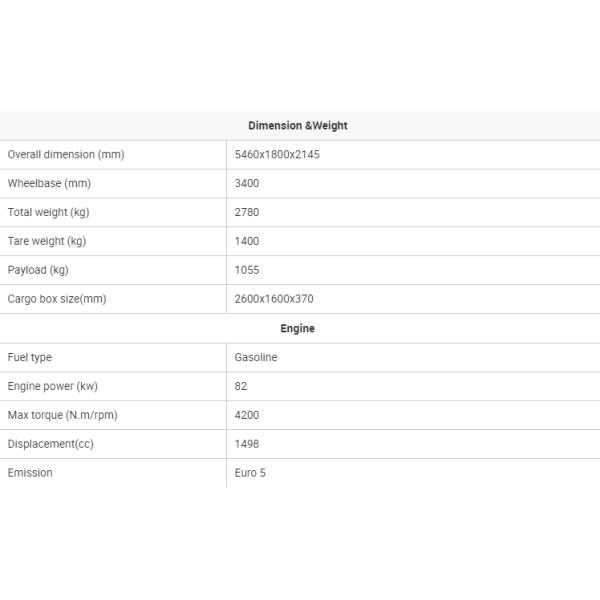600x600 pixels.
Task: Click the Dimension &Weight section header
Action: 297,126
